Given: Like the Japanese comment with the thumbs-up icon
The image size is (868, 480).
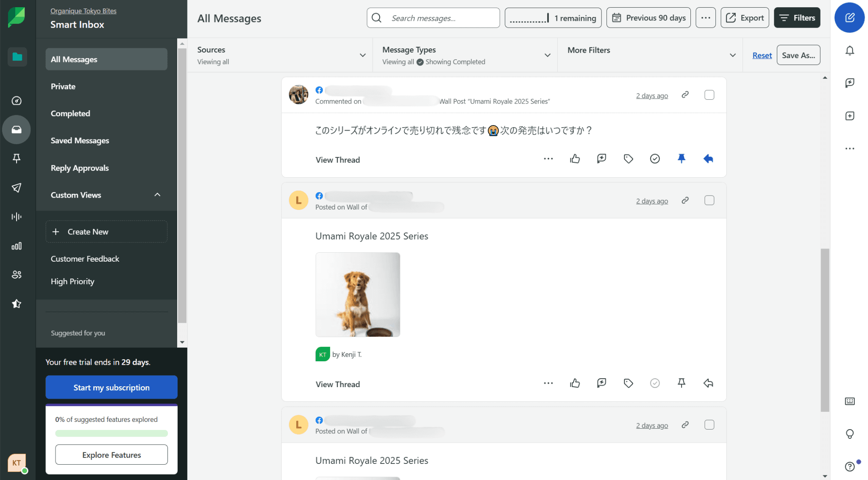Looking at the screenshot, I should pyautogui.click(x=575, y=159).
